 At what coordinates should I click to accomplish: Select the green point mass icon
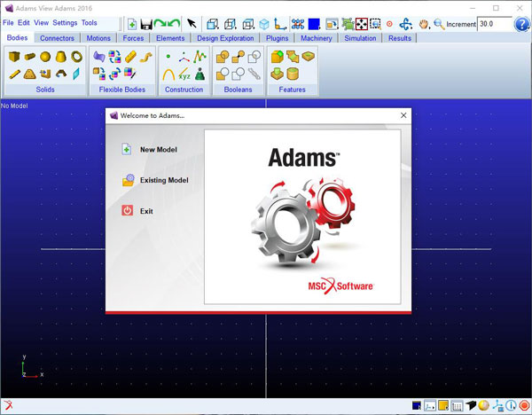point(199,74)
